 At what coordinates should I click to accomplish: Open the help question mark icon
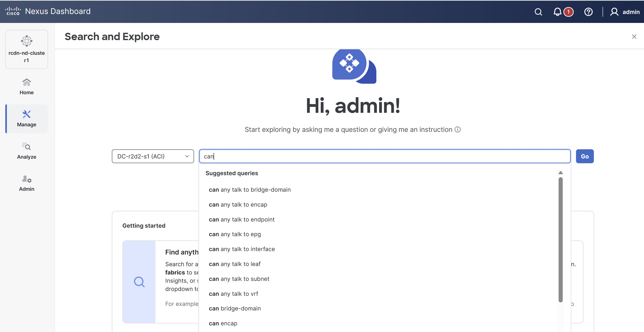coord(588,12)
